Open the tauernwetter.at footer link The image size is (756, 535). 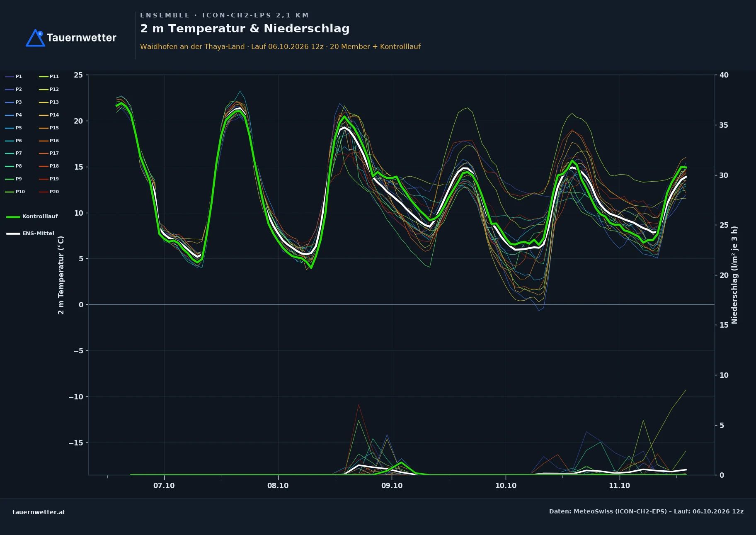click(x=39, y=512)
